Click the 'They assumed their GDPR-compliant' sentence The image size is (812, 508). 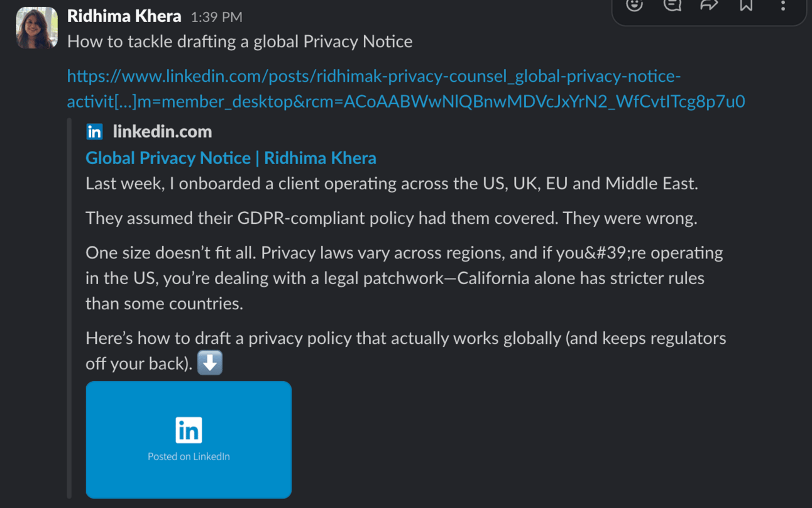[x=391, y=218]
